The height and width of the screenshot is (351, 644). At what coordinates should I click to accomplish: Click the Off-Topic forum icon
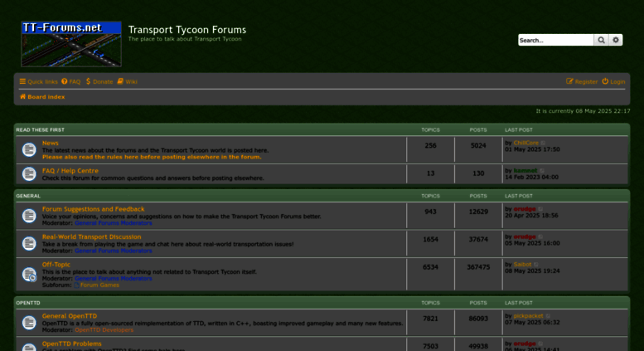tap(29, 274)
